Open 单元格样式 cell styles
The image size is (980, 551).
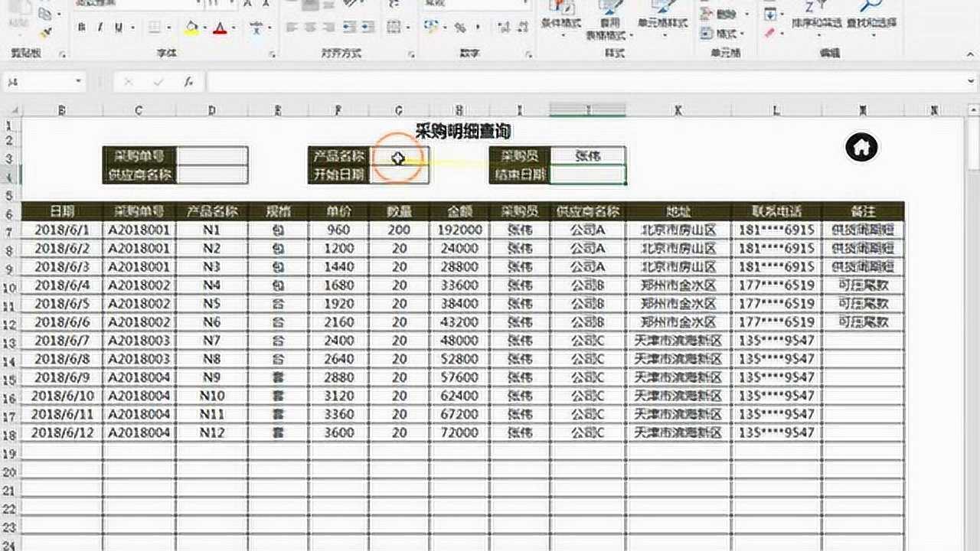point(663,18)
